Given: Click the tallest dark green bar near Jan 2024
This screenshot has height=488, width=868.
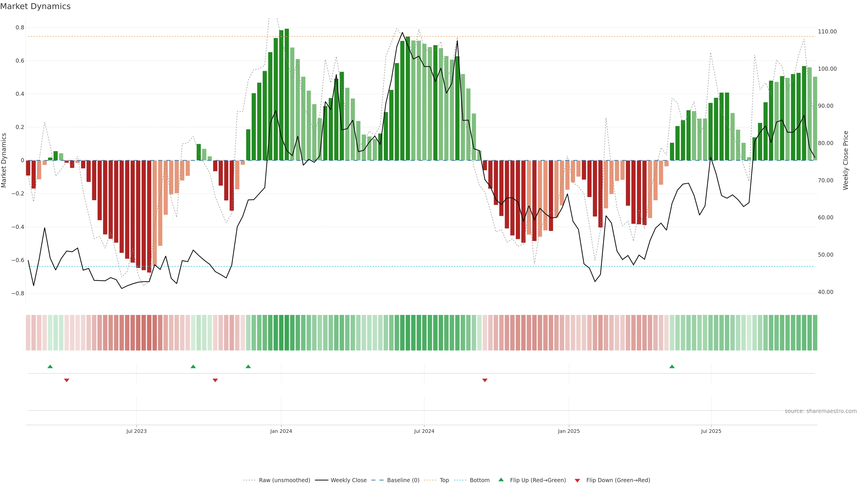Looking at the screenshot, I should point(287,94).
